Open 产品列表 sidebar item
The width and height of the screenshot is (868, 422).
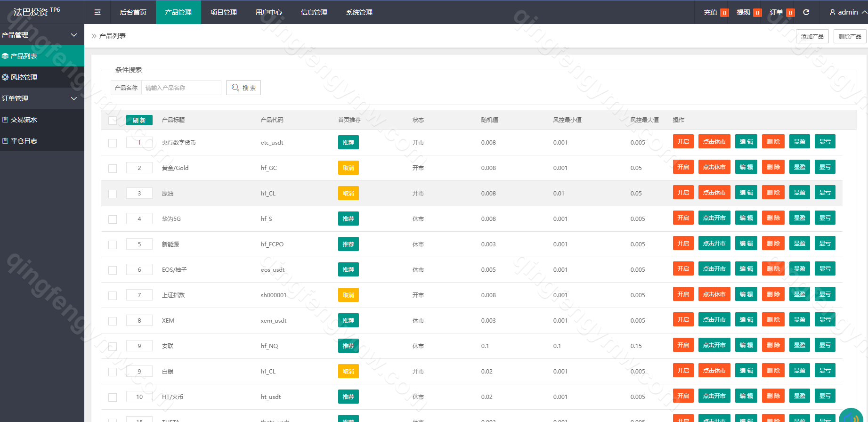pyautogui.click(x=42, y=56)
